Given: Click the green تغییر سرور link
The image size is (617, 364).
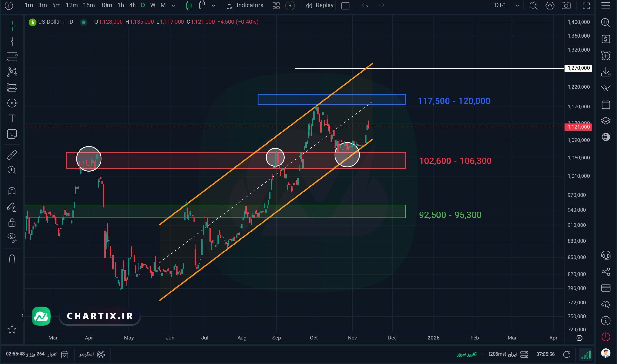Looking at the screenshot, I should tap(466, 354).
